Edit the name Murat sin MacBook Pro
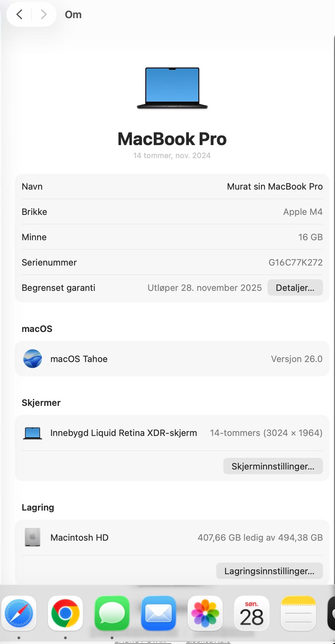335x644 pixels. click(x=275, y=187)
